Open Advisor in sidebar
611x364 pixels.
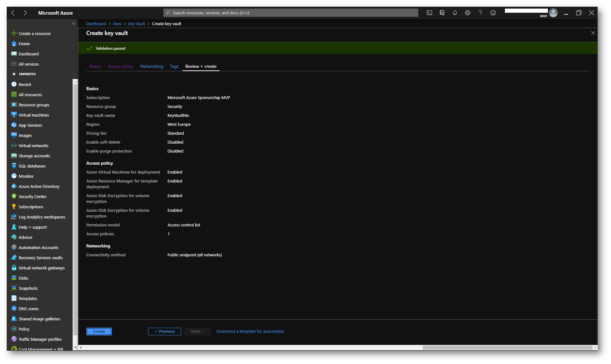tap(25, 237)
